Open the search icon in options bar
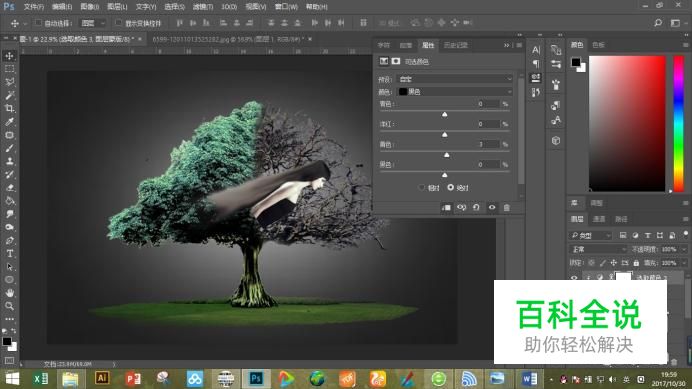692x389 pixels. click(658, 23)
